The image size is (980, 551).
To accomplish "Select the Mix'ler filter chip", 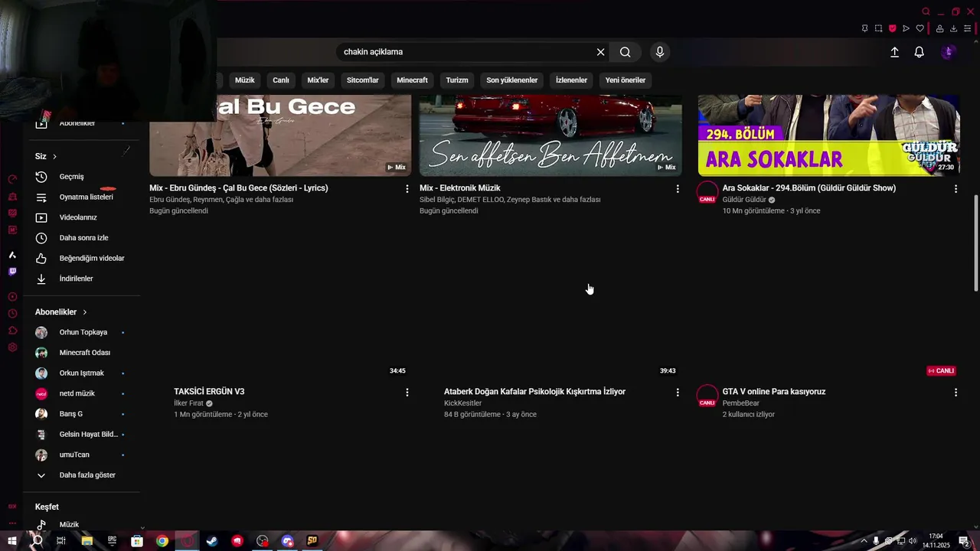I will tap(318, 80).
